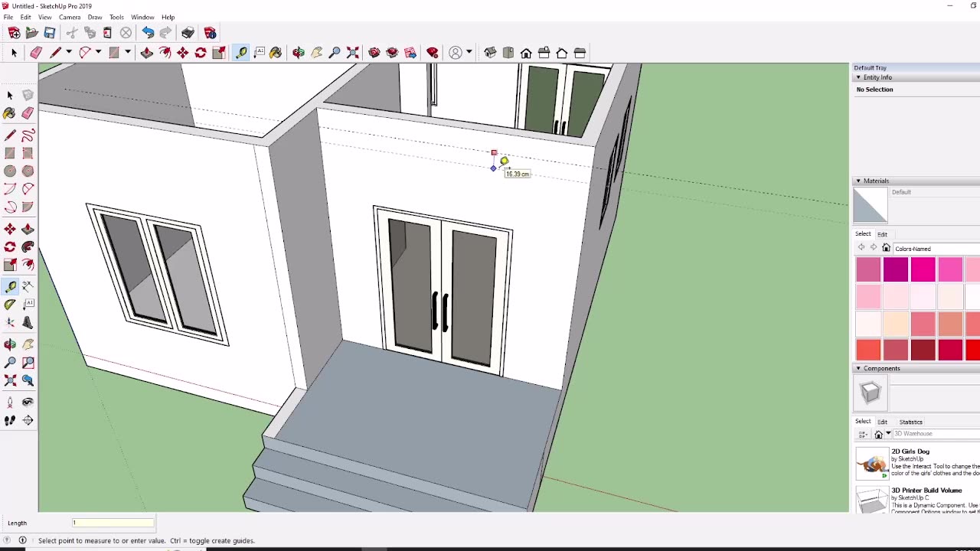Select the Circle tool
Viewport: 980px width, 551px height.
[10, 171]
